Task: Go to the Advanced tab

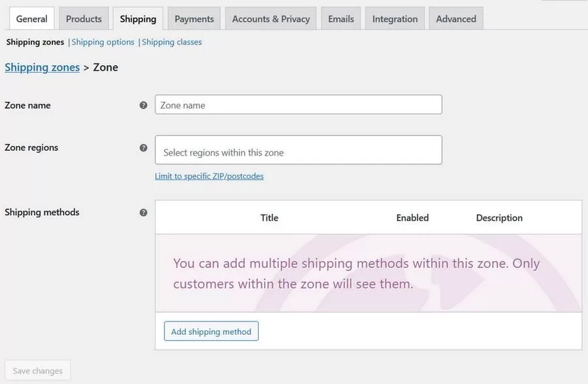Action: point(456,19)
